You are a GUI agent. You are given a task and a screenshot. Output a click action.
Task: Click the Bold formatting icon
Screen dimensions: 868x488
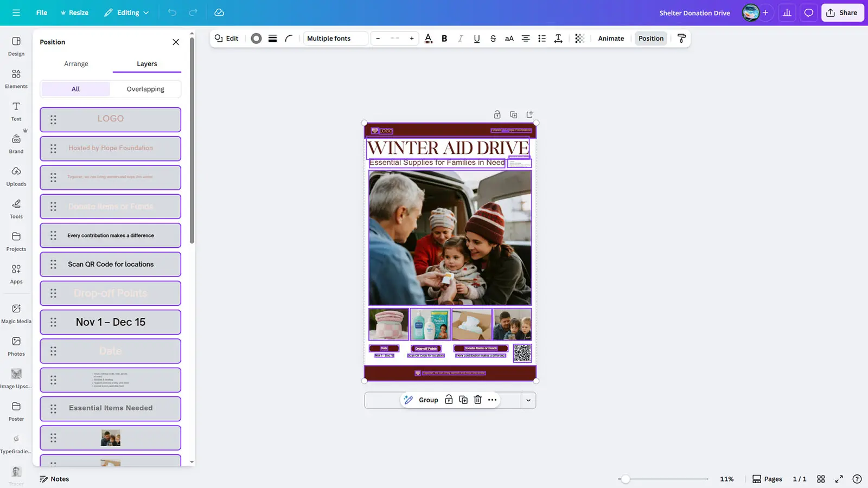point(444,38)
